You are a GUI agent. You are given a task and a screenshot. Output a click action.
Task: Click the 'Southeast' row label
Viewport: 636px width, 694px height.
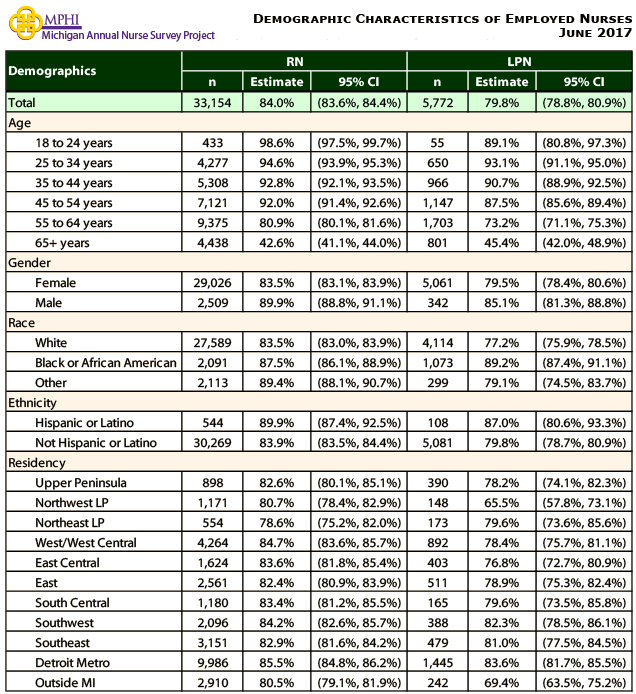pyautogui.click(x=62, y=643)
